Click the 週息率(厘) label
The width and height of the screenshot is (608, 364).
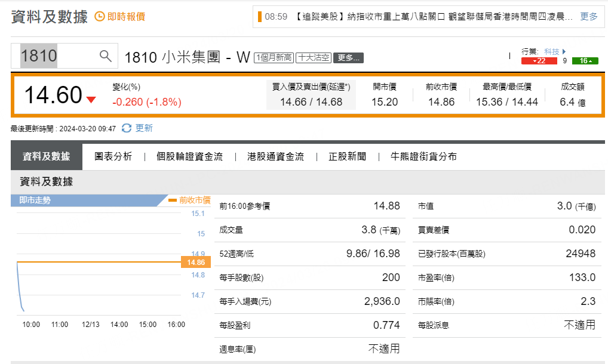coord(237,349)
